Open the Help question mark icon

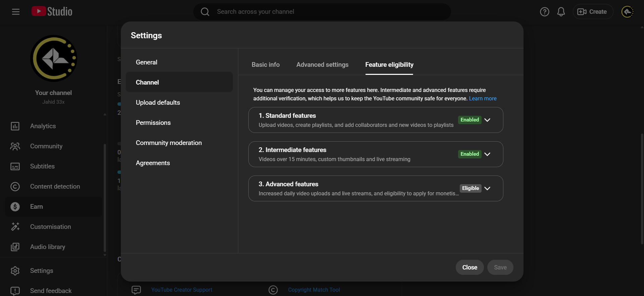tap(544, 12)
